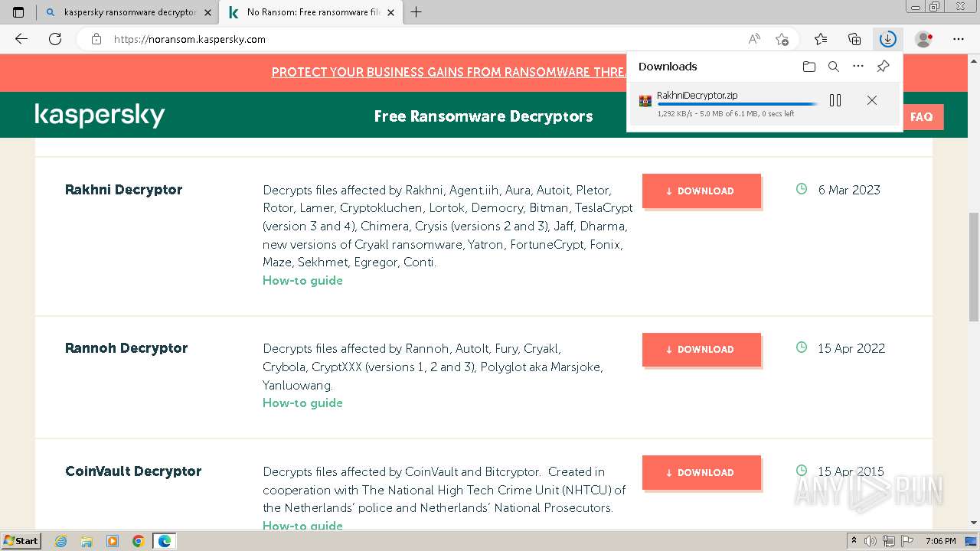Open the Read aloud icon
Viewport: 980px width, 551px height.
[x=754, y=39]
